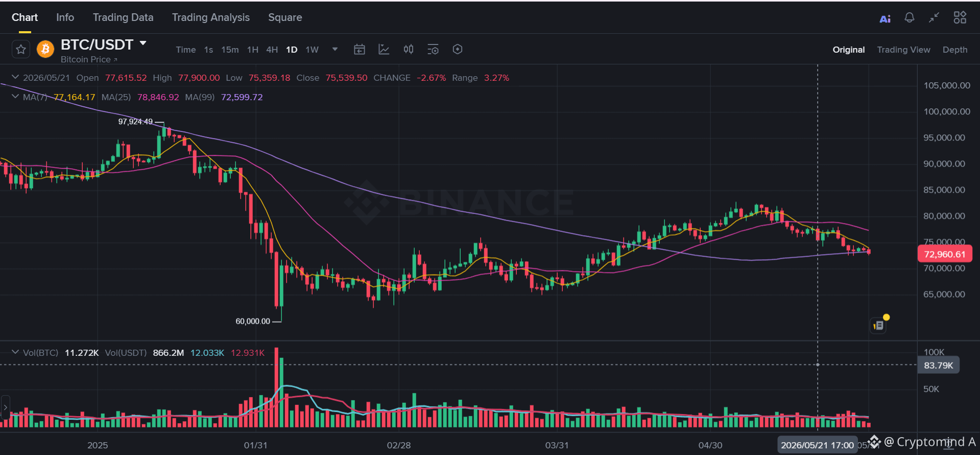Click the 97,924.49 high price marker
This screenshot has width=980, height=455.
(x=135, y=122)
